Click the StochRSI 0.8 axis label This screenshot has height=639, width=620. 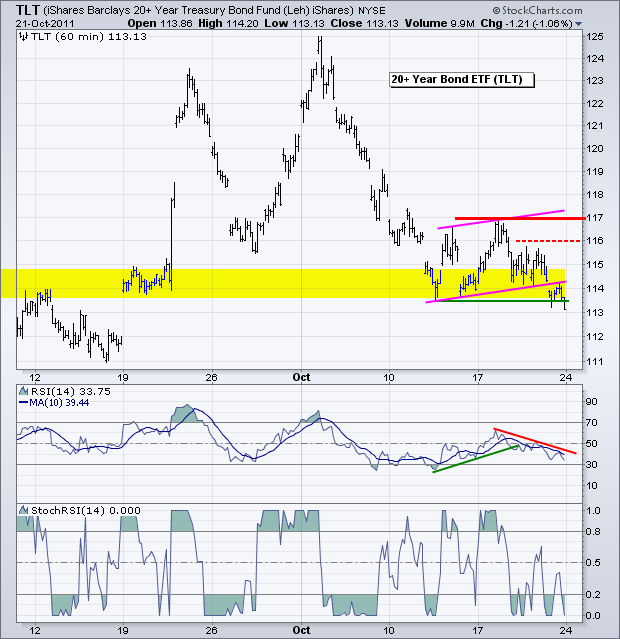[593, 532]
